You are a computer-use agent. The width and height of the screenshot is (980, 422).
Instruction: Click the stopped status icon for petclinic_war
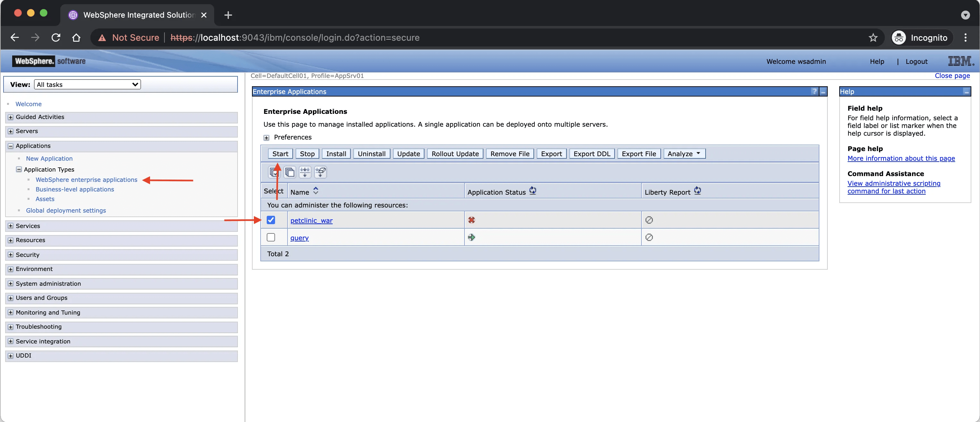pos(471,220)
